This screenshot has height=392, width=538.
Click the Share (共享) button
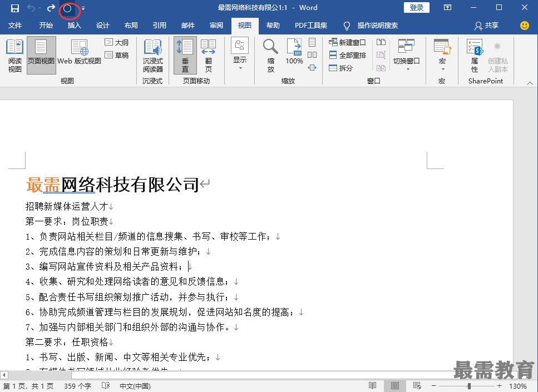point(486,26)
